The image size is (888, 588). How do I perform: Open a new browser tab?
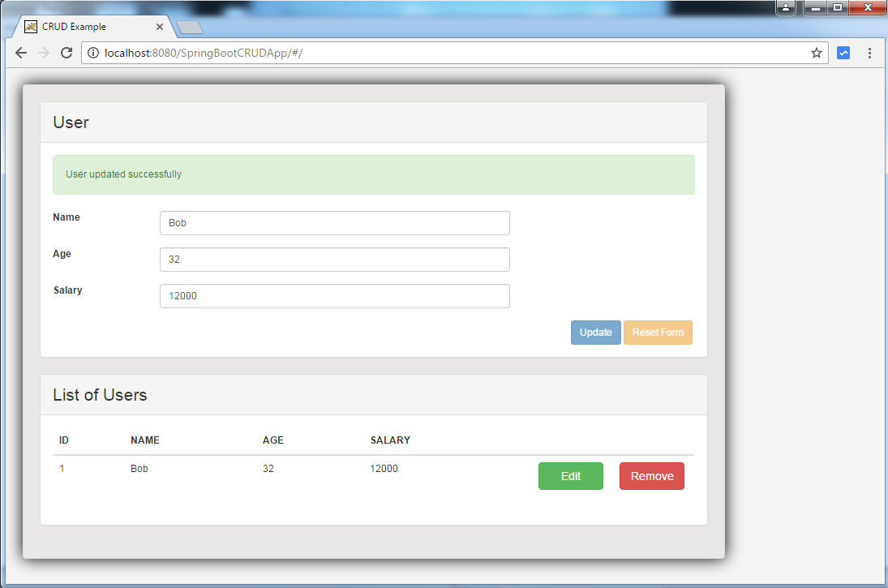[189, 26]
